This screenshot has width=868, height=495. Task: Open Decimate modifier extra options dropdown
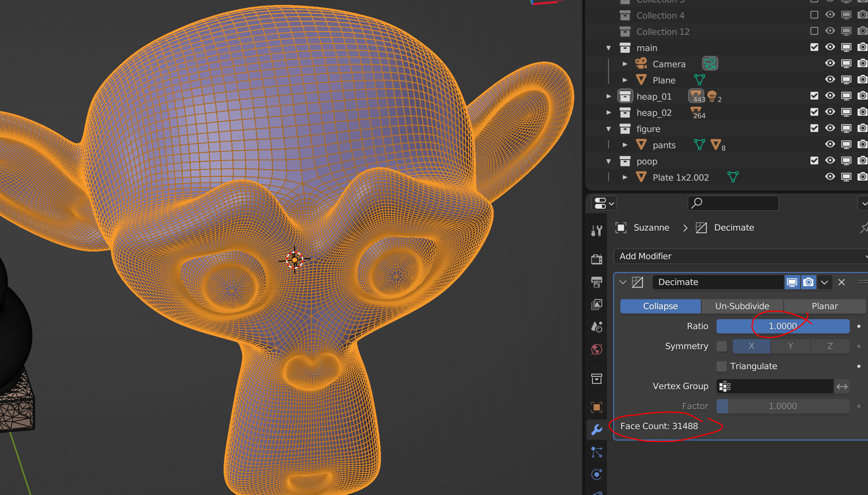pyautogui.click(x=825, y=282)
